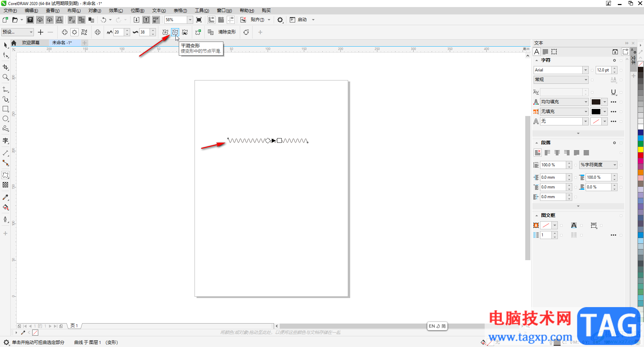Collapse the 段落 section
644x347 pixels.
537,143
